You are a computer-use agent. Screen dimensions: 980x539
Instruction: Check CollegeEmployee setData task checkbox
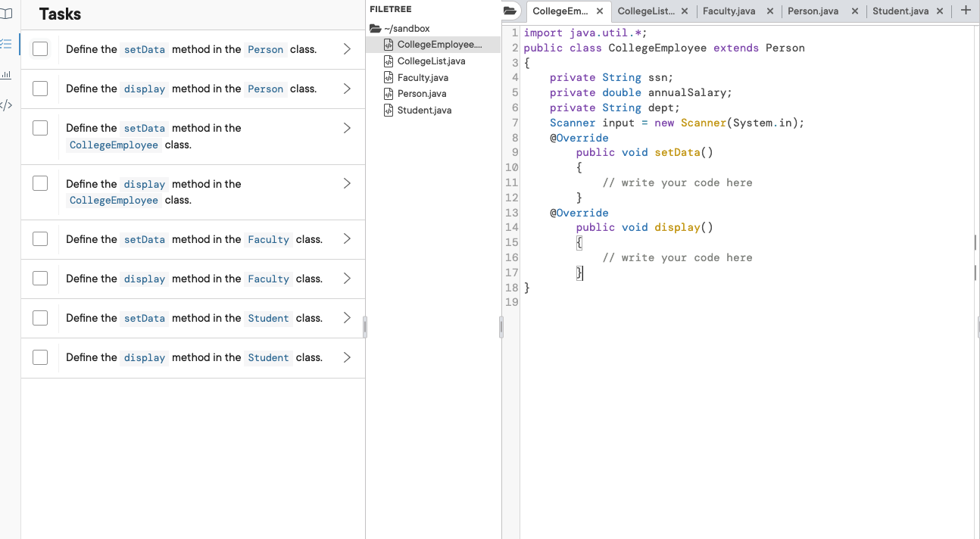(x=40, y=128)
